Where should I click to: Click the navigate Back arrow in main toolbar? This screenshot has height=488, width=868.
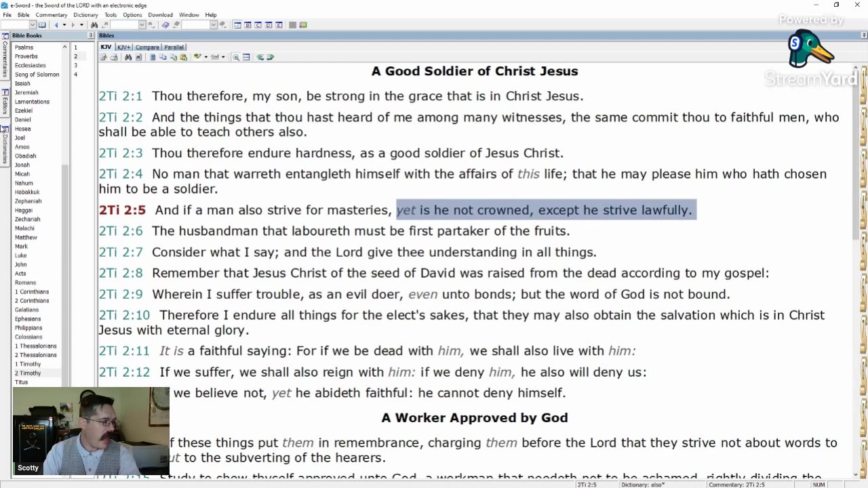tap(56, 25)
